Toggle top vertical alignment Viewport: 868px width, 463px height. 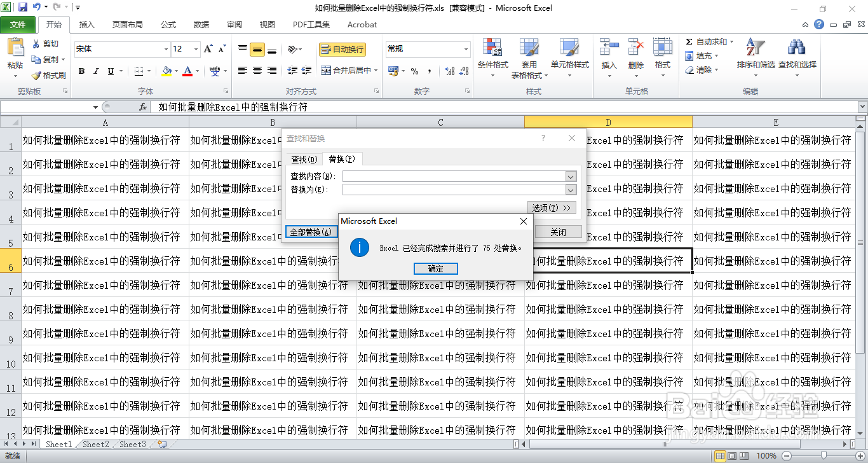pyautogui.click(x=243, y=49)
